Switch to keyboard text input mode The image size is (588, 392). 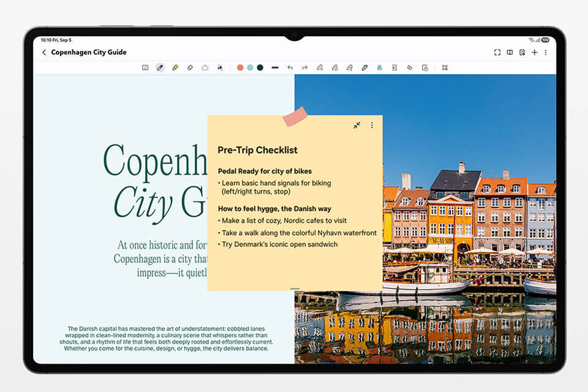pos(145,67)
